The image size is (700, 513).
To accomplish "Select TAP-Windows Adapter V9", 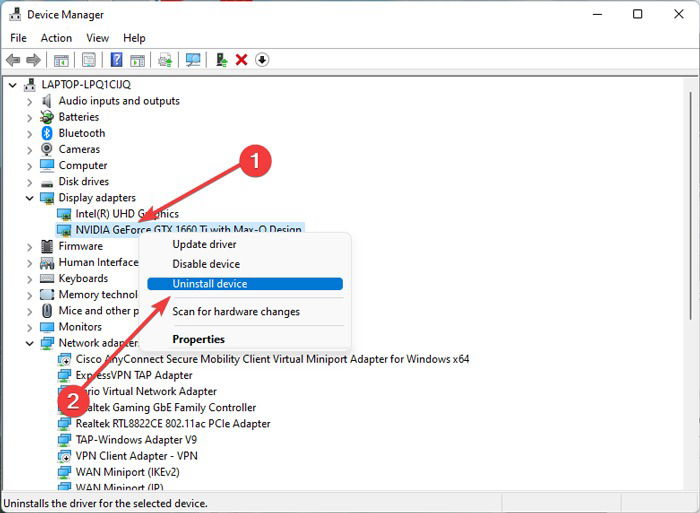I will [136, 440].
